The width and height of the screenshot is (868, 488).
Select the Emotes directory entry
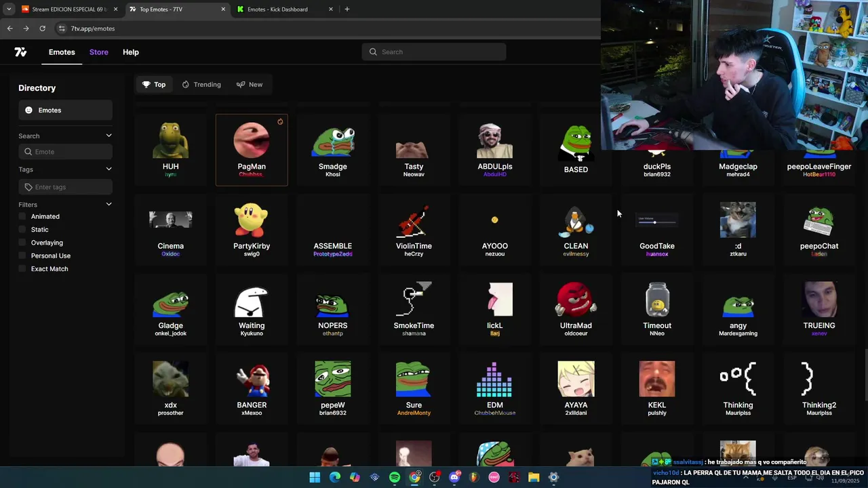[65, 110]
